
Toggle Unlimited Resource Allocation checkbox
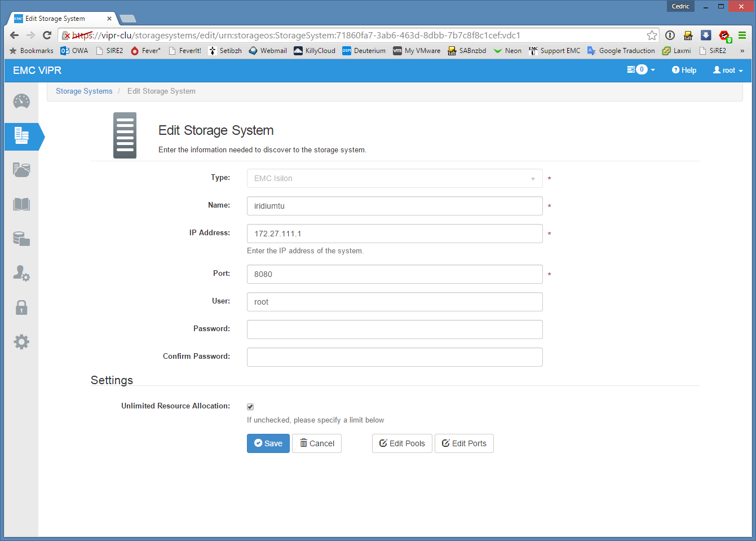(250, 407)
